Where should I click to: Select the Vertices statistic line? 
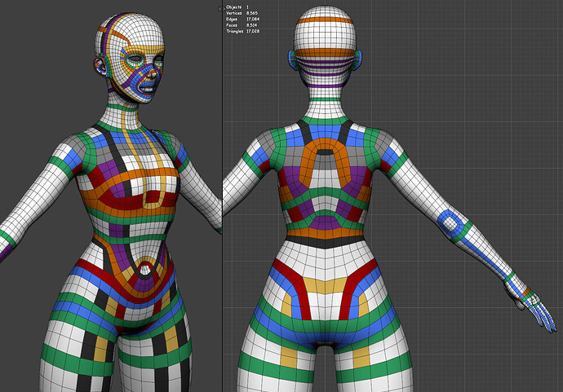242,13
